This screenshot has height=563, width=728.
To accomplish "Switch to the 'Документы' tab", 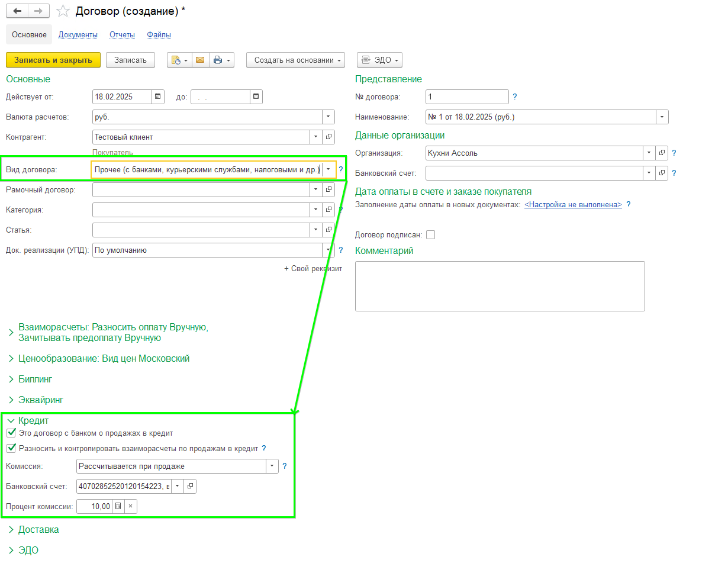I will point(78,35).
